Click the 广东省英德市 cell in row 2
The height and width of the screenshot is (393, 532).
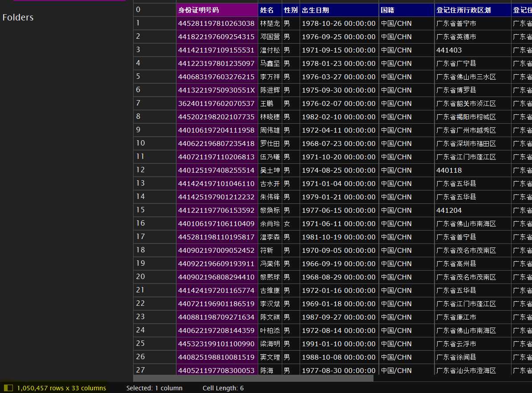tap(473, 36)
